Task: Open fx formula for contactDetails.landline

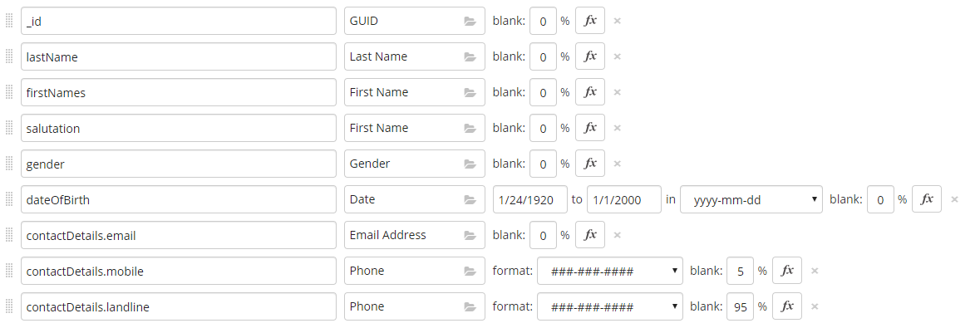Action: click(787, 306)
